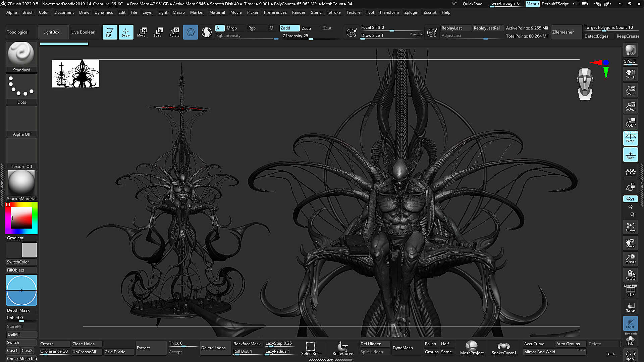Image resolution: width=644 pixels, height=362 pixels.
Task: Enable Zsub sculpting mode
Action: (x=307, y=28)
